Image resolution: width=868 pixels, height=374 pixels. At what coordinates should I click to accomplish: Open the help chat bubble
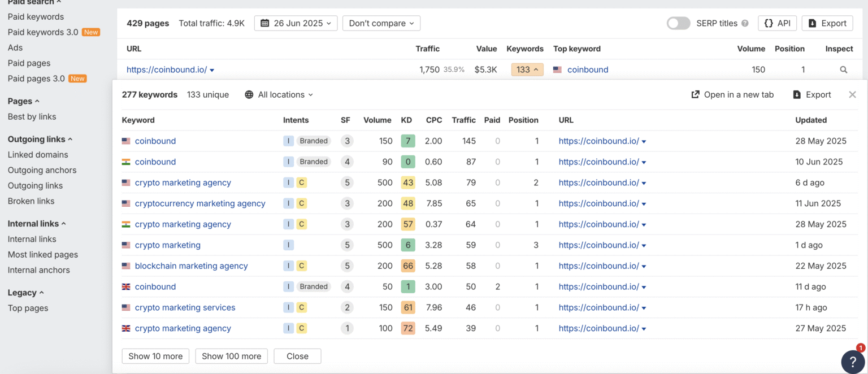853,362
